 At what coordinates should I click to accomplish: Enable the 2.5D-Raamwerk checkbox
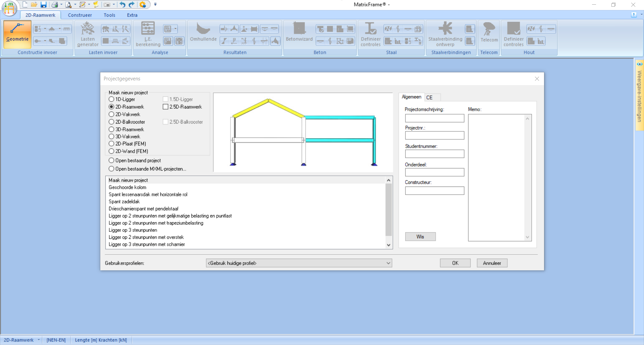click(x=165, y=107)
